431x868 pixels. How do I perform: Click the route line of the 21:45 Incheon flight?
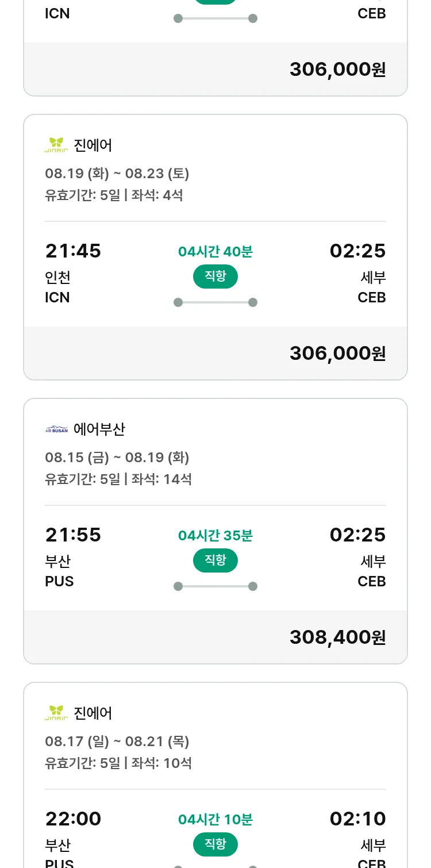(215, 302)
